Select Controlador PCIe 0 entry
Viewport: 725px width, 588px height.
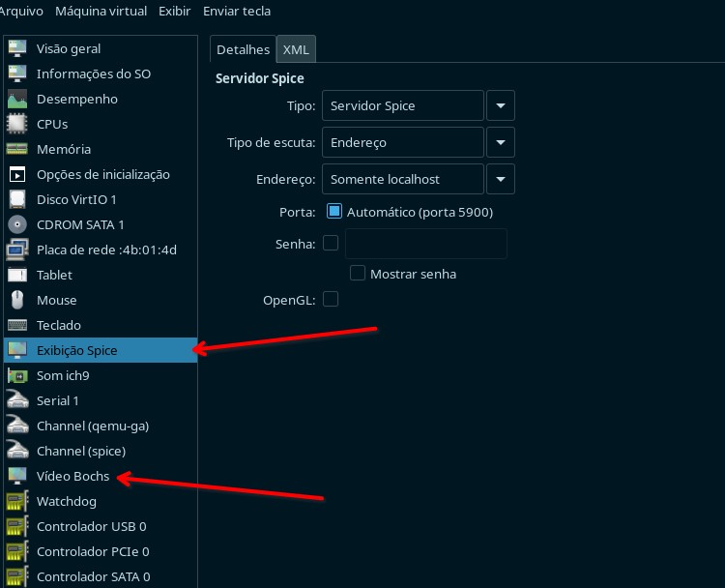pos(101,551)
